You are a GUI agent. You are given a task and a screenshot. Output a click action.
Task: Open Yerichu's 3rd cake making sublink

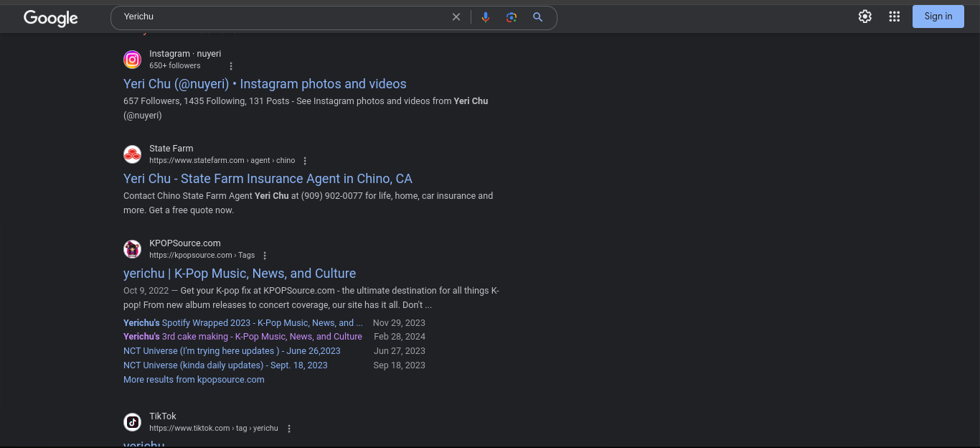[x=242, y=337]
